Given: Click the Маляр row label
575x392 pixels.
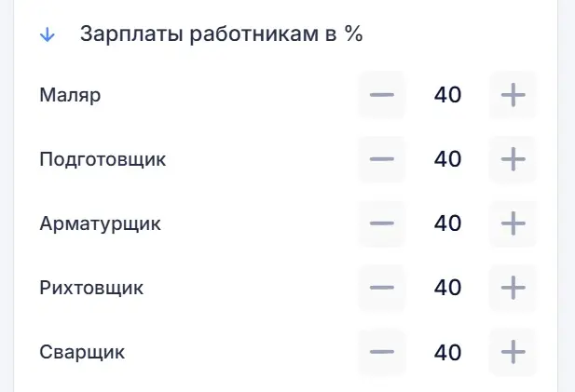Looking at the screenshot, I should (70, 95).
